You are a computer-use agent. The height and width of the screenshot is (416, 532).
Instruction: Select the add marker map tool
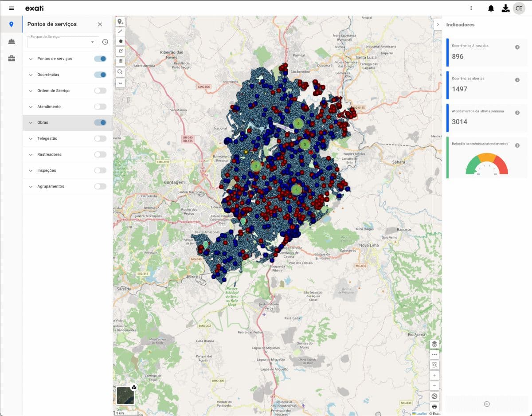120,22
